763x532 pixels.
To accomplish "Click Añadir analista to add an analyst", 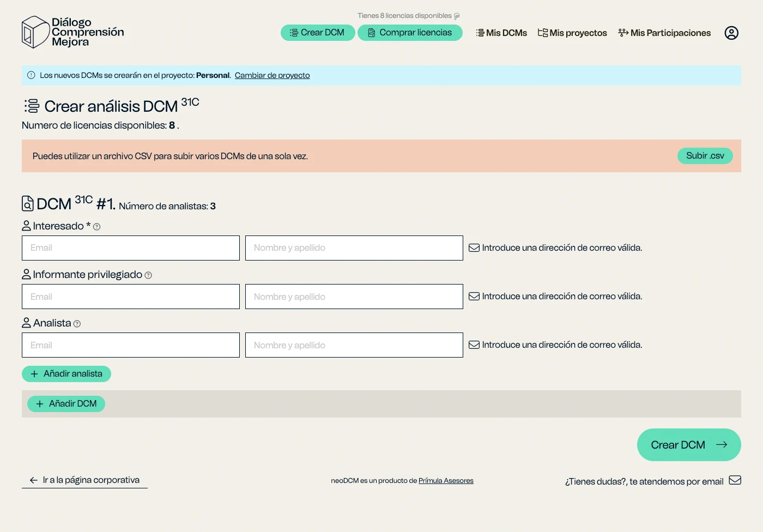I will click(x=66, y=374).
